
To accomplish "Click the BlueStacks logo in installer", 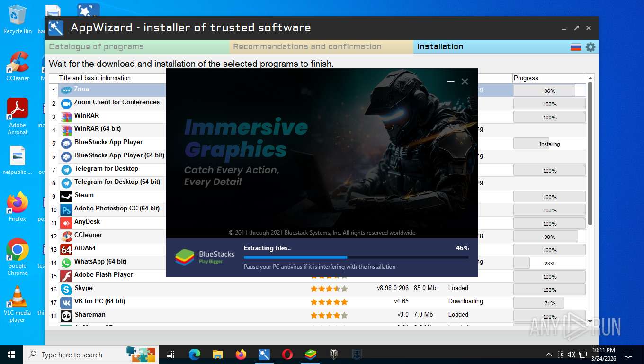I will pyautogui.click(x=185, y=257).
